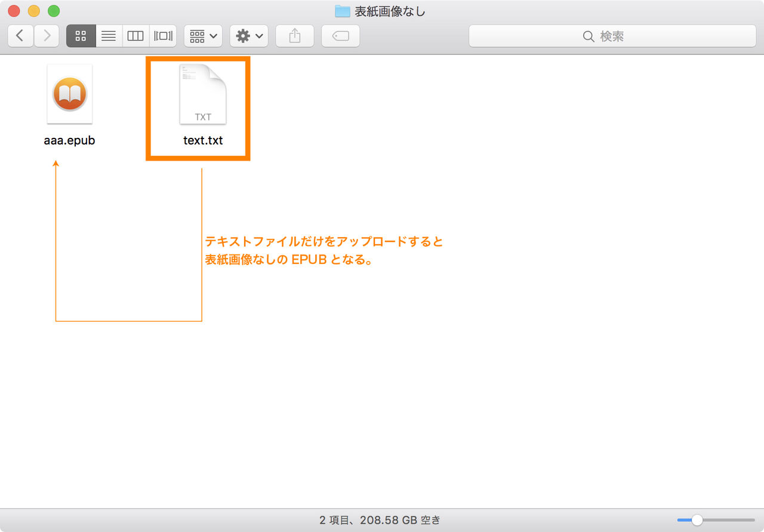This screenshot has height=532, width=764.
Task: Click the green zoom window button
Action: (x=54, y=11)
